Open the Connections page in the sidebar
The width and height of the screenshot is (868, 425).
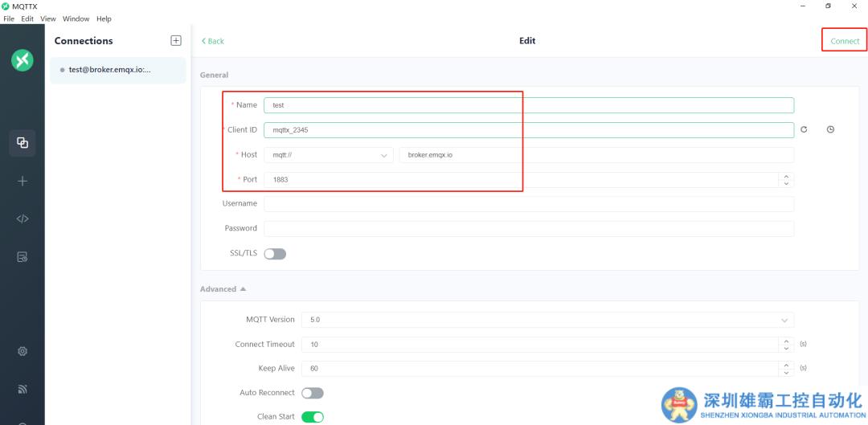23,142
